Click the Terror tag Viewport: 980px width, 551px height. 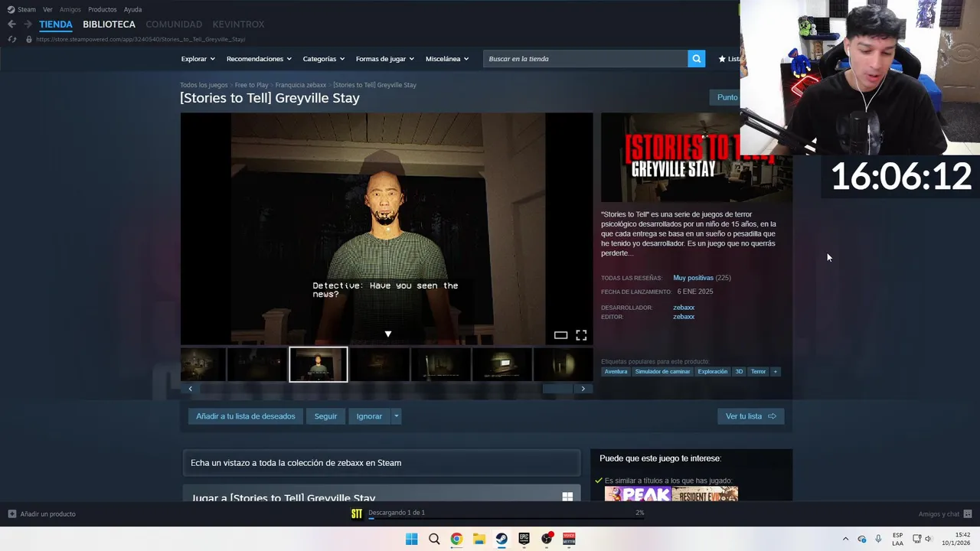pyautogui.click(x=758, y=372)
